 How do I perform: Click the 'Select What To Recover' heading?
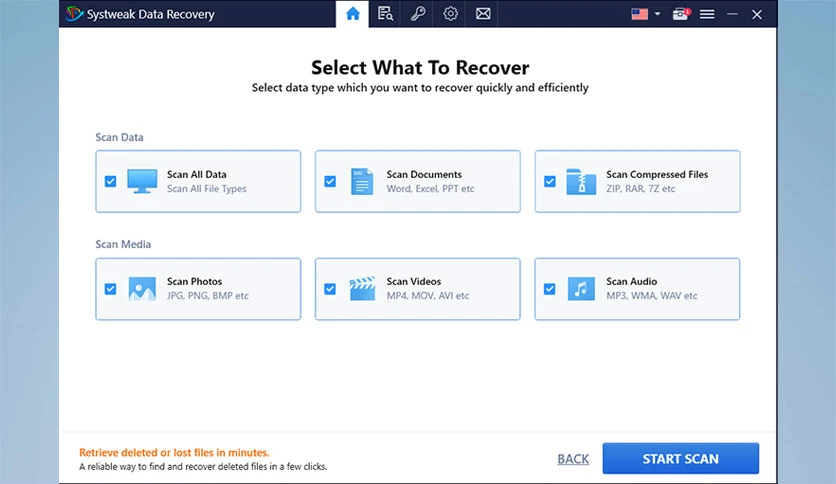(420, 68)
